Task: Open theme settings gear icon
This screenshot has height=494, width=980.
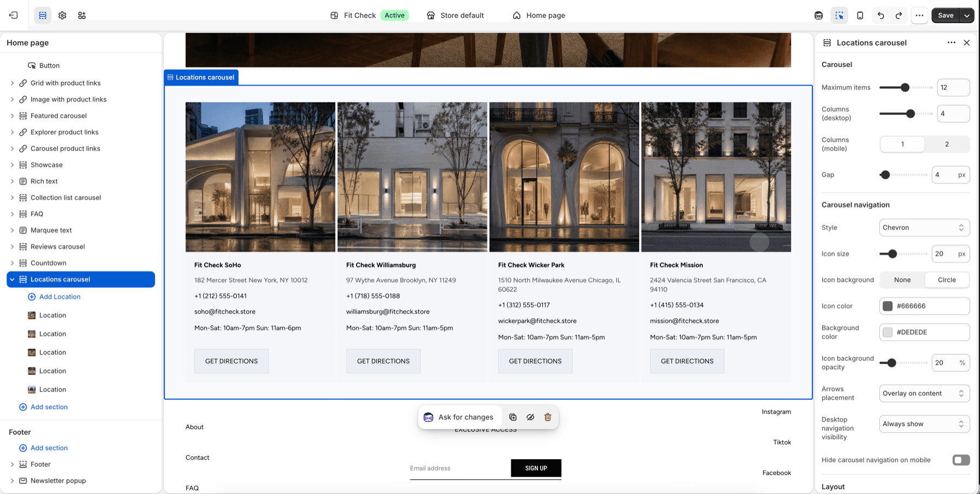Action: coord(63,15)
